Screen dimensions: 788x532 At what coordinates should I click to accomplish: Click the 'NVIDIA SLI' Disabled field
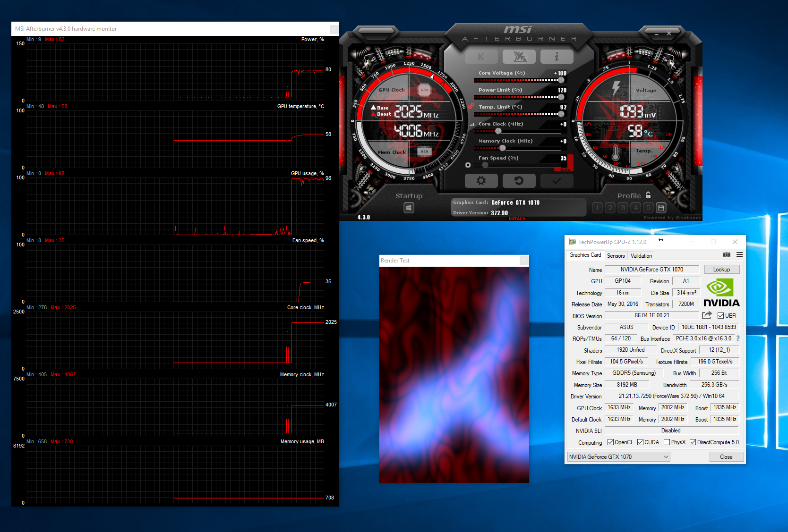tap(671, 431)
